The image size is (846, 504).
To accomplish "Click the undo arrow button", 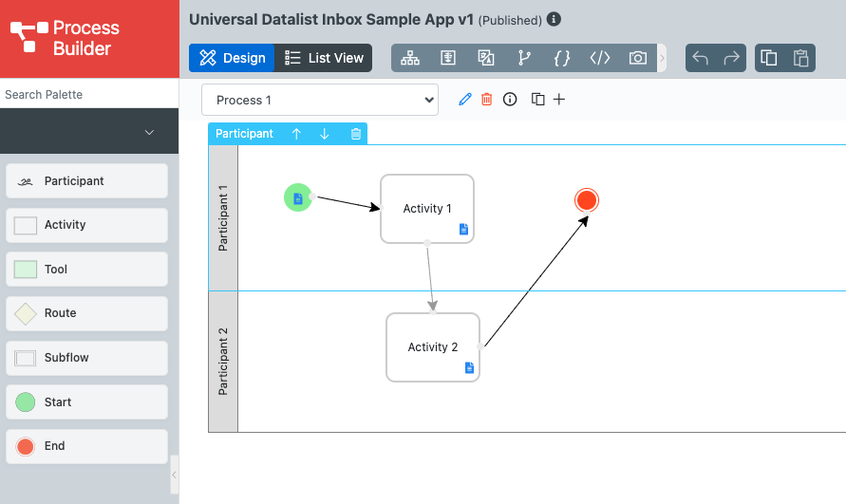I will point(701,58).
